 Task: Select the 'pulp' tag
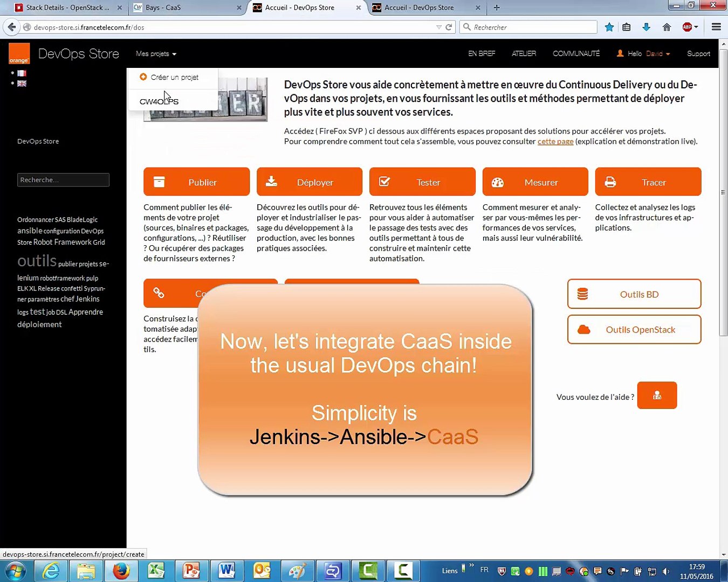click(92, 278)
